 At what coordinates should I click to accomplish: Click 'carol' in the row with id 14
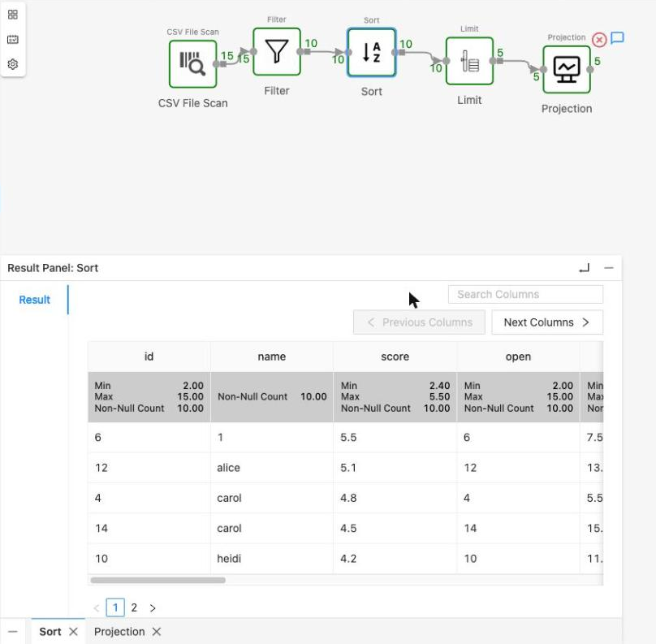click(272, 528)
